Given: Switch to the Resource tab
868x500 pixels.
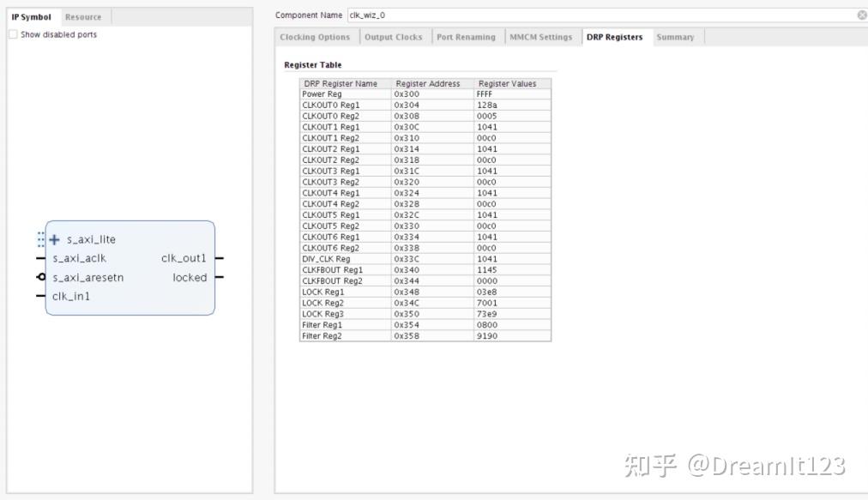Looking at the screenshot, I should point(83,15).
